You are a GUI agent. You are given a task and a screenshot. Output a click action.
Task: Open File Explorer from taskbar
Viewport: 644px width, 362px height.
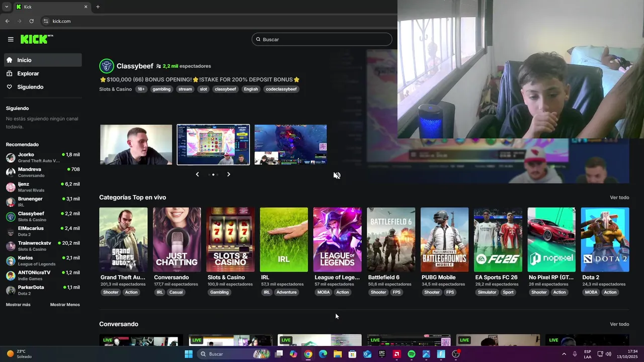click(338, 354)
